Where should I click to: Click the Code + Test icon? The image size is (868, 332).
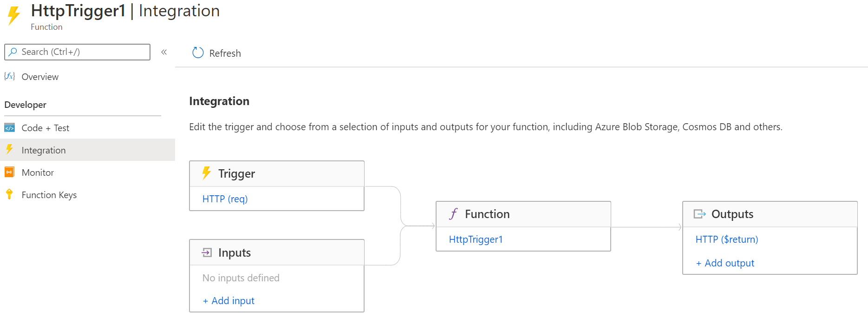coord(10,128)
